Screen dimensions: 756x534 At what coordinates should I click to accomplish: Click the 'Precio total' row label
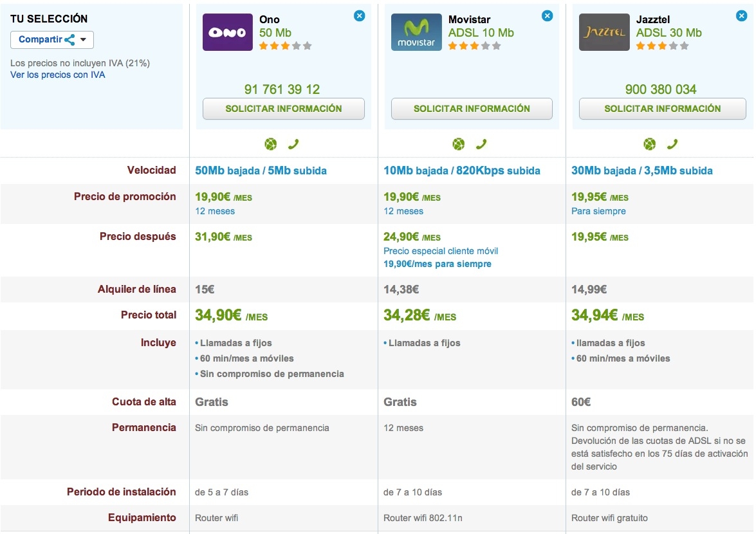pyautogui.click(x=149, y=315)
